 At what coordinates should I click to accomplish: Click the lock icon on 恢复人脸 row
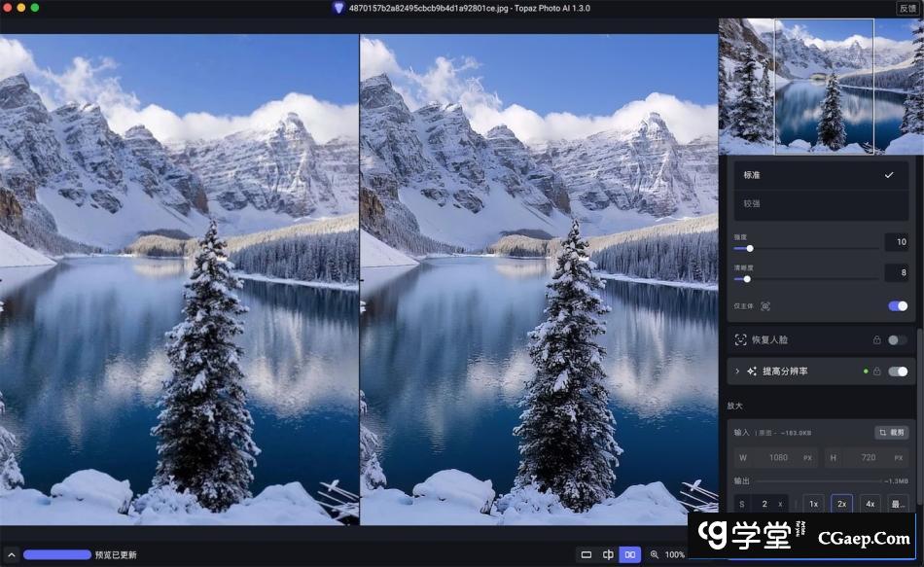(876, 340)
